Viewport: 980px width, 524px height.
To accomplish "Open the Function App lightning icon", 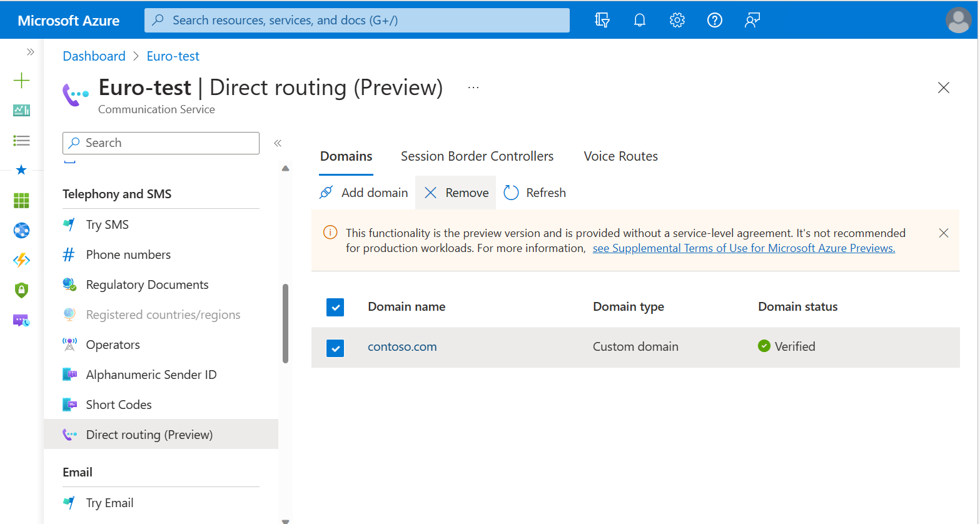I will tap(21, 260).
